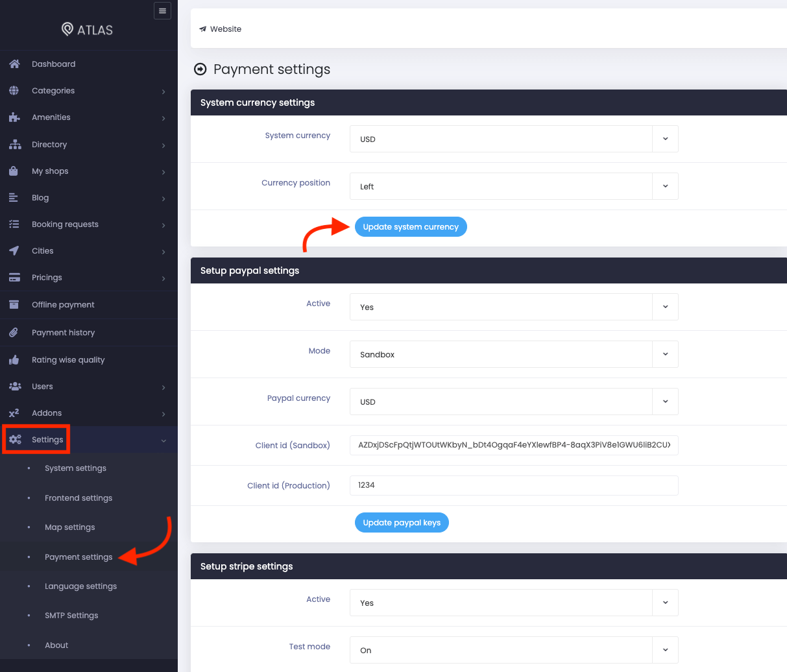The width and height of the screenshot is (787, 672).
Task: Click the hamburger menu toggle icon
Action: (x=162, y=11)
